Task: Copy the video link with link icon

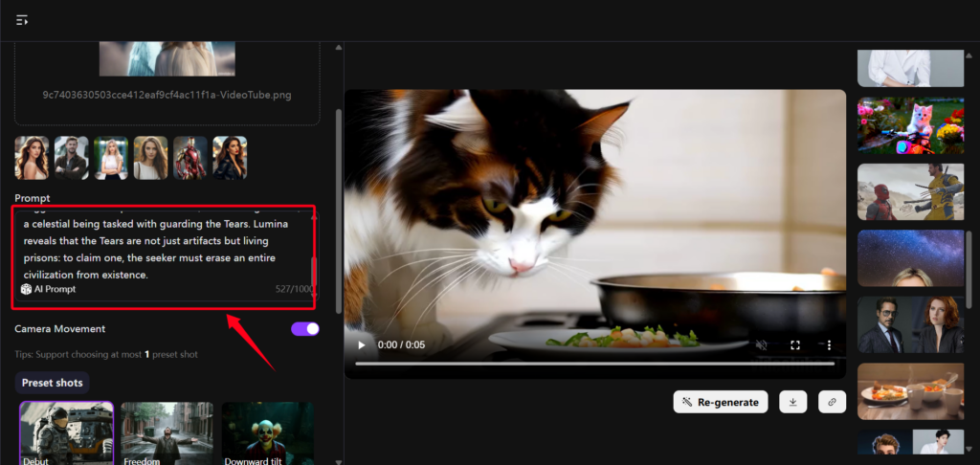Action: click(832, 402)
